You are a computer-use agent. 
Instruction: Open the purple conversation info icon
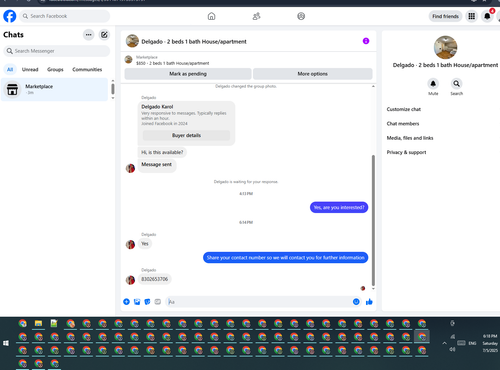366,41
